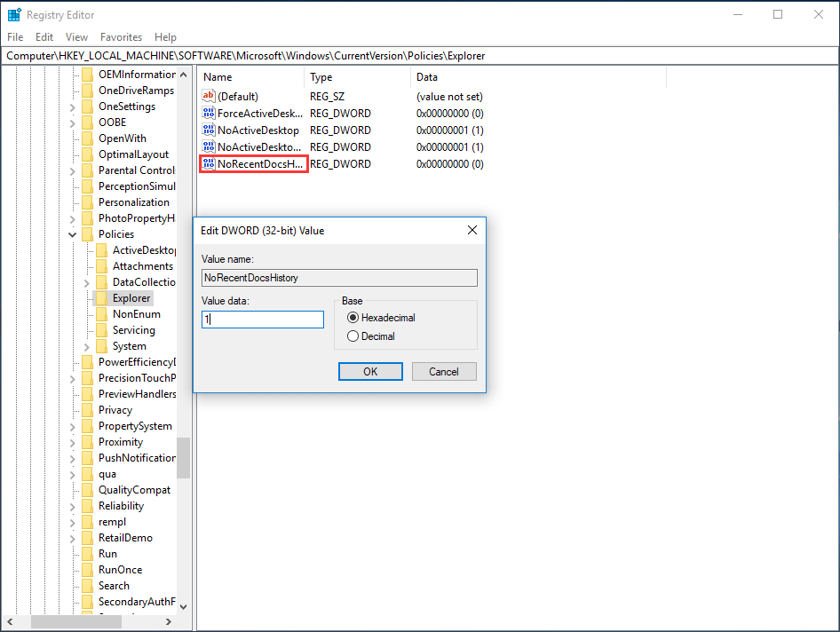The height and width of the screenshot is (632, 840).
Task: Select the RetailDemo key
Action: pyautogui.click(x=125, y=538)
